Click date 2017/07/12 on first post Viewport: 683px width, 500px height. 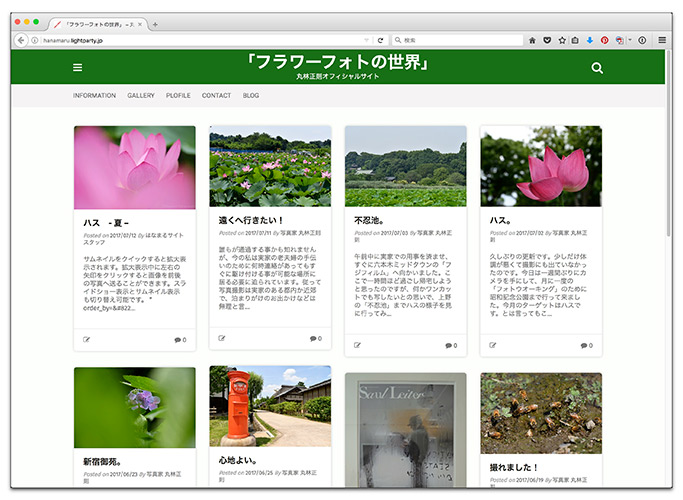123,235
